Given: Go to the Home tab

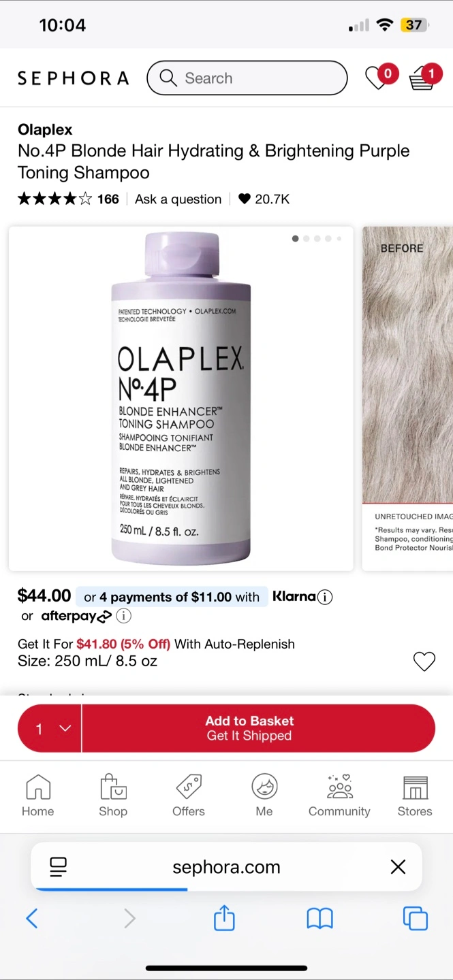Looking at the screenshot, I should 38,796.
